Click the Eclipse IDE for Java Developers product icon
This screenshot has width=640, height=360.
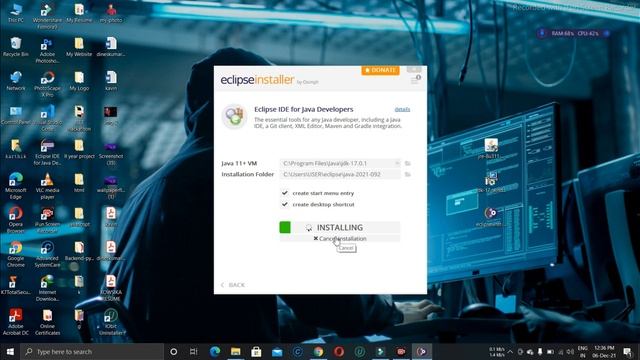[234, 116]
